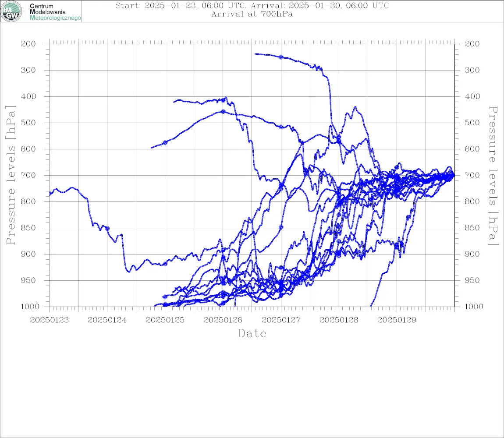The image size is (504, 438).
Task: Click the left axis 600 label
Action: click(28, 149)
